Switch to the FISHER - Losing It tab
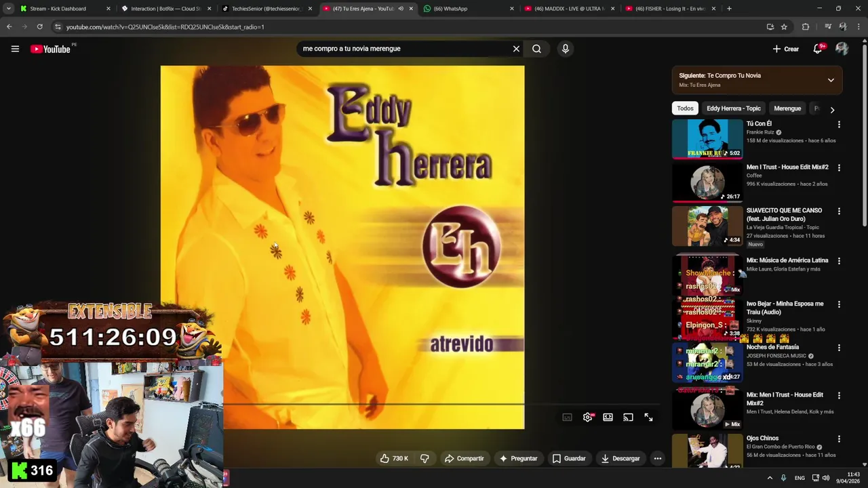 point(670,9)
